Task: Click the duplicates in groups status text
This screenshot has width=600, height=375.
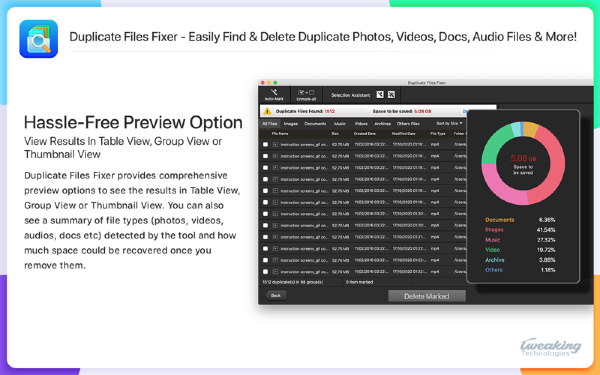Action: pos(292,282)
